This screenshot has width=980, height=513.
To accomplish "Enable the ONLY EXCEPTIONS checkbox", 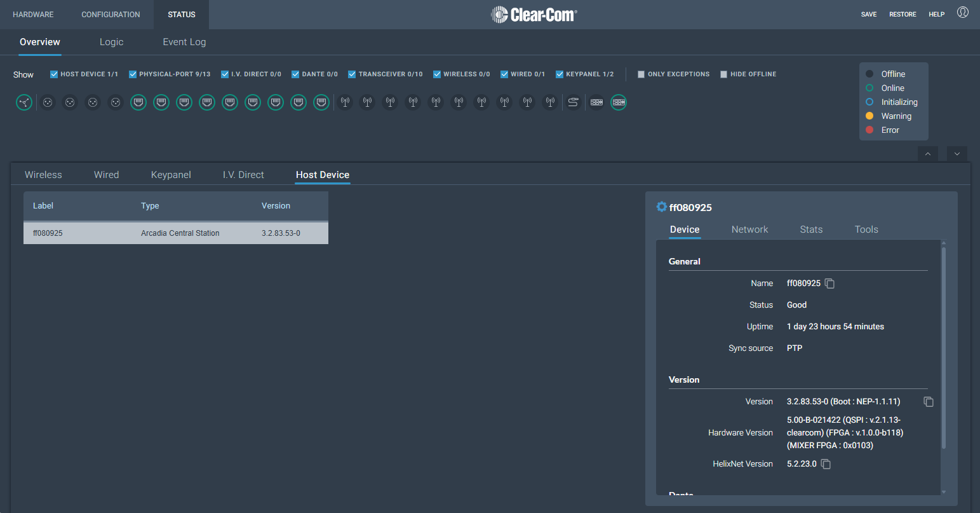I will click(641, 74).
